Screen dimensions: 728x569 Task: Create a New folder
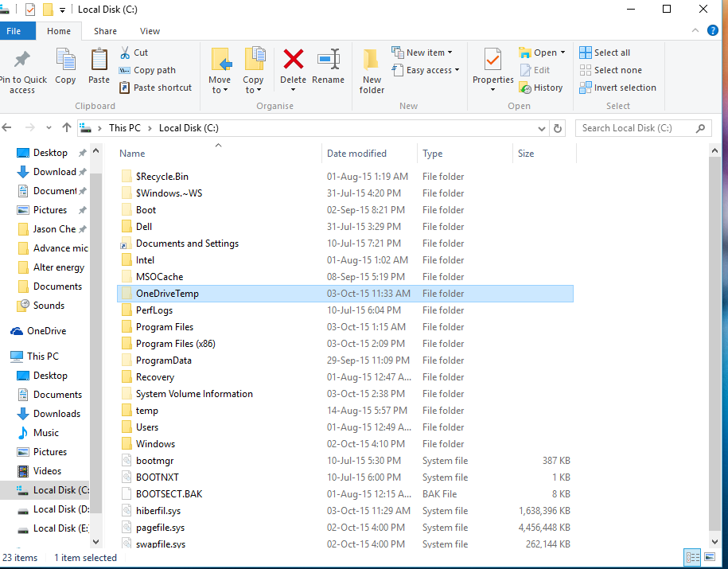372,71
